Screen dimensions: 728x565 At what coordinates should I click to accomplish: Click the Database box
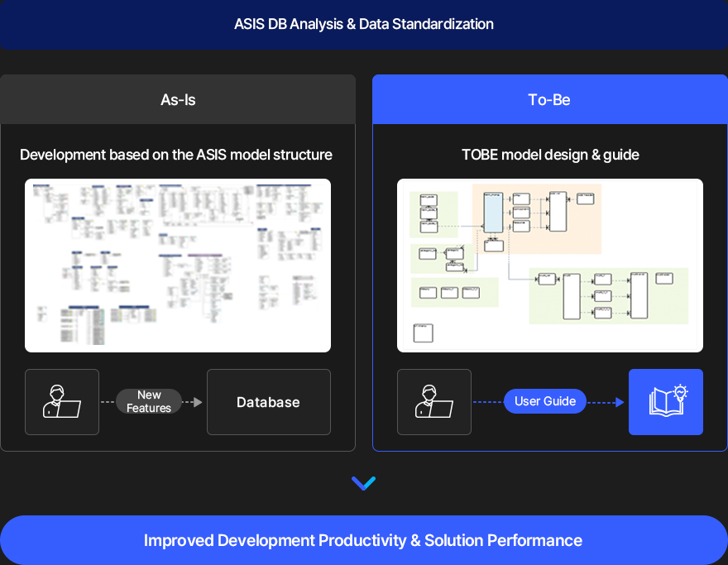(269, 401)
